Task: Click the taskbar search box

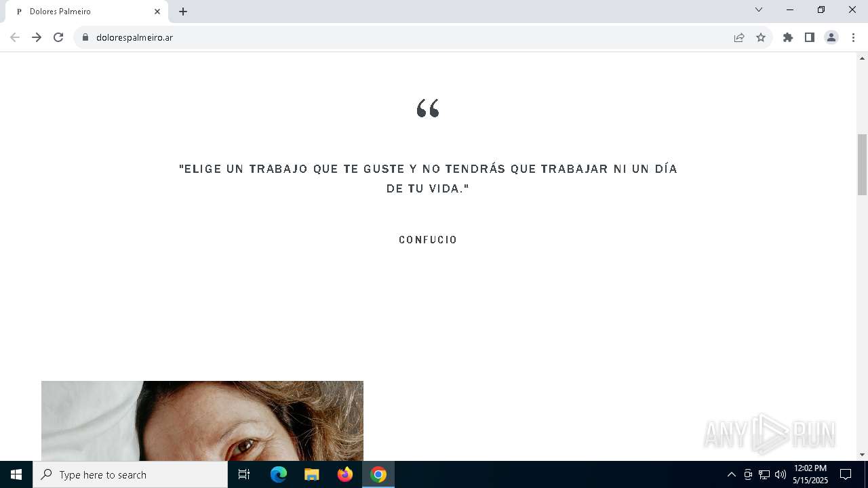Action: tap(130, 474)
